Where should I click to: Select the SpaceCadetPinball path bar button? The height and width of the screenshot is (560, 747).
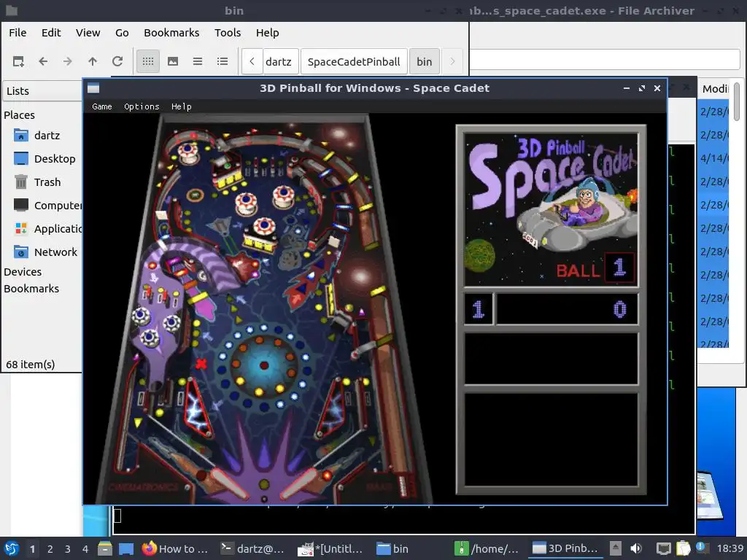pos(354,61)
